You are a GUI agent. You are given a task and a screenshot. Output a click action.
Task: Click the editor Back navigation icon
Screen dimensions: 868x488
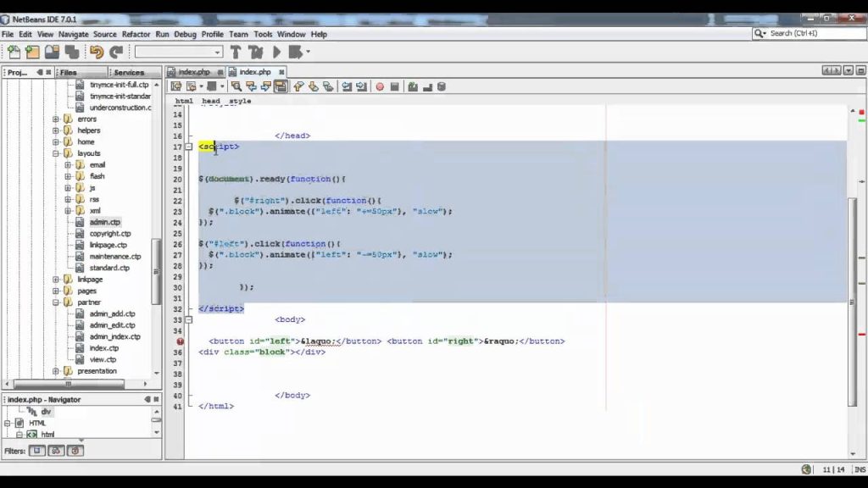tap(192, 86)
